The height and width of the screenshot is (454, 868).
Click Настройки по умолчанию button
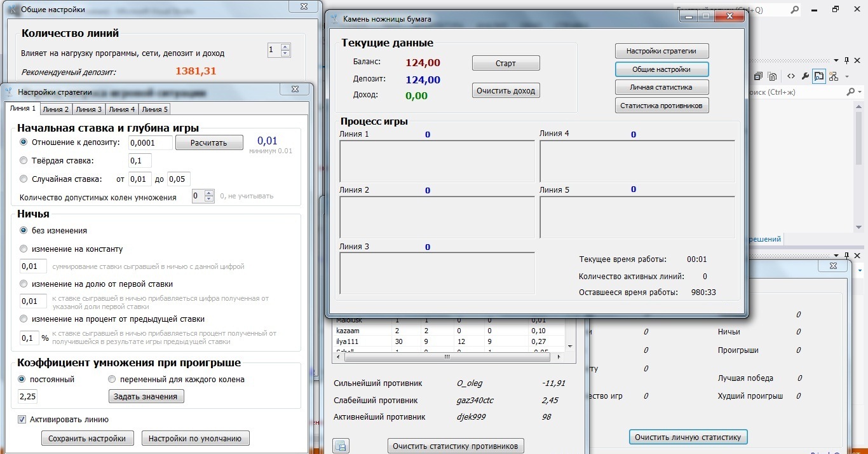(196, 439)
